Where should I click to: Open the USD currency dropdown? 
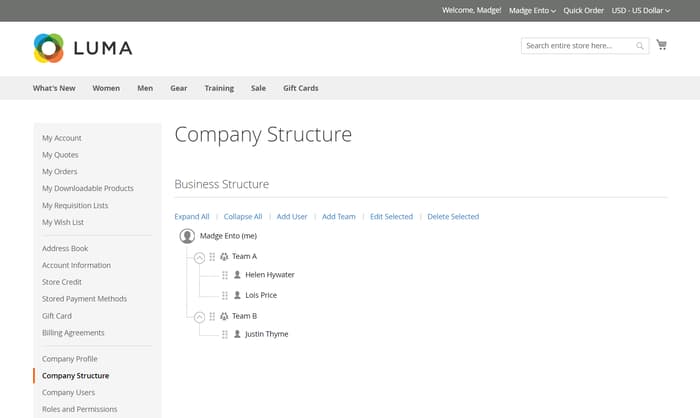pyautogui.click(x=640, y=10)
